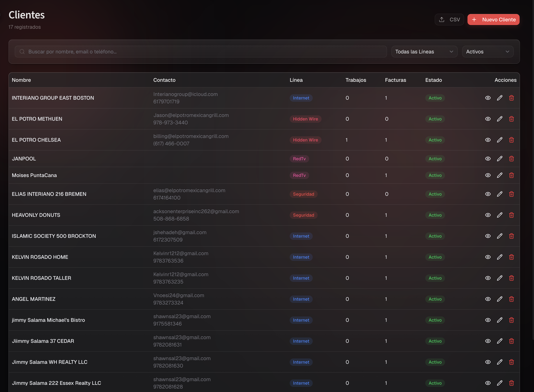Click the search magnifier icon
534x392 pixels.
pos(22,52)
